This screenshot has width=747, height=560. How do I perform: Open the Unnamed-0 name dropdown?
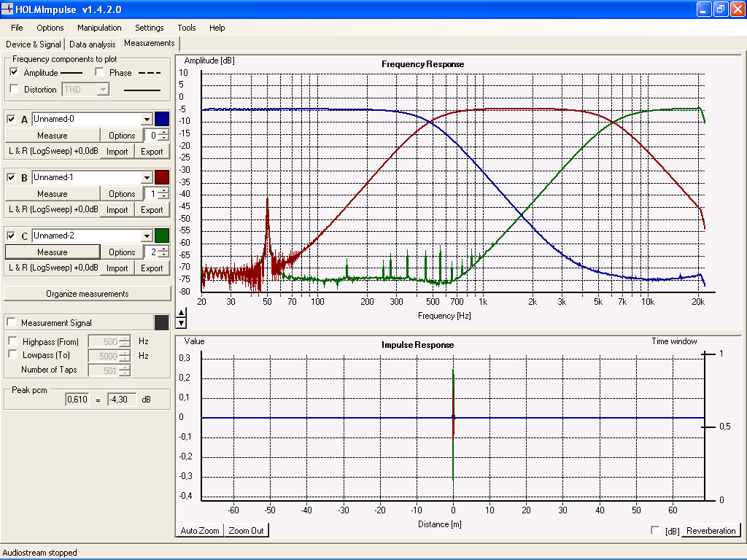point(147,119)
